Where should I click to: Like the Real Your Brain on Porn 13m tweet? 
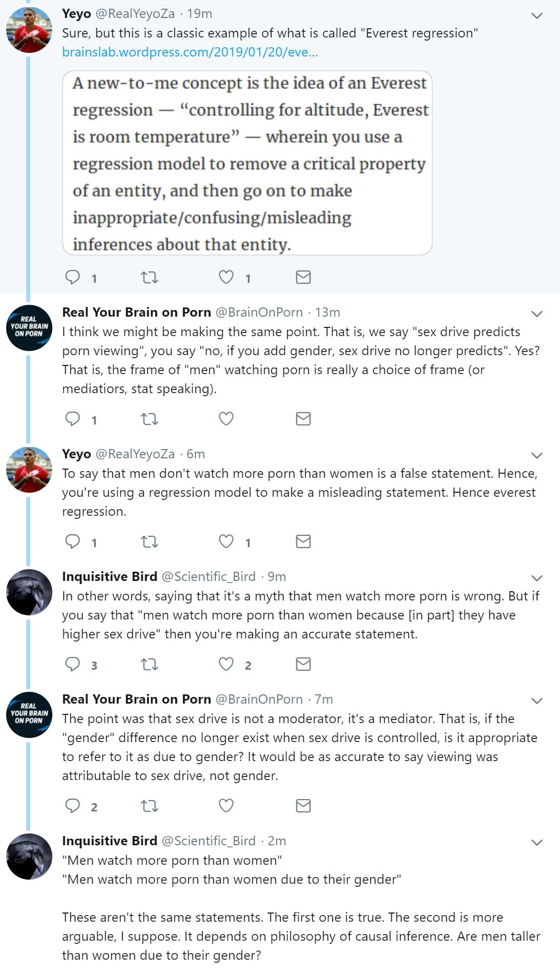click(226, 419)
